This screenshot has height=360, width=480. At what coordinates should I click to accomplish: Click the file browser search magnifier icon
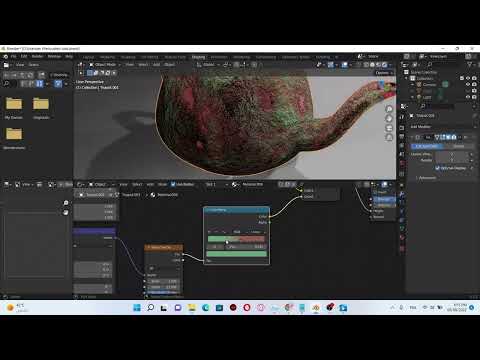point(6,84)
